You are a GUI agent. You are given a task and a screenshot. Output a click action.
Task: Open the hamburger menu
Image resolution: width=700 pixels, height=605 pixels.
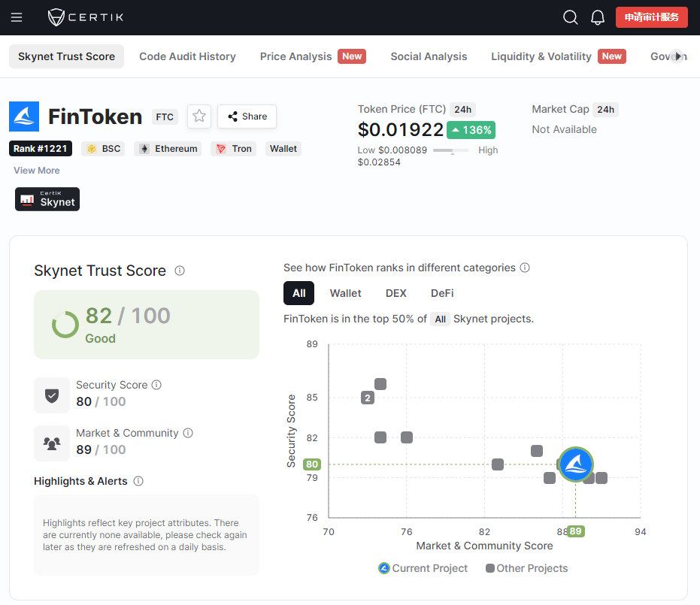(17, 17)
